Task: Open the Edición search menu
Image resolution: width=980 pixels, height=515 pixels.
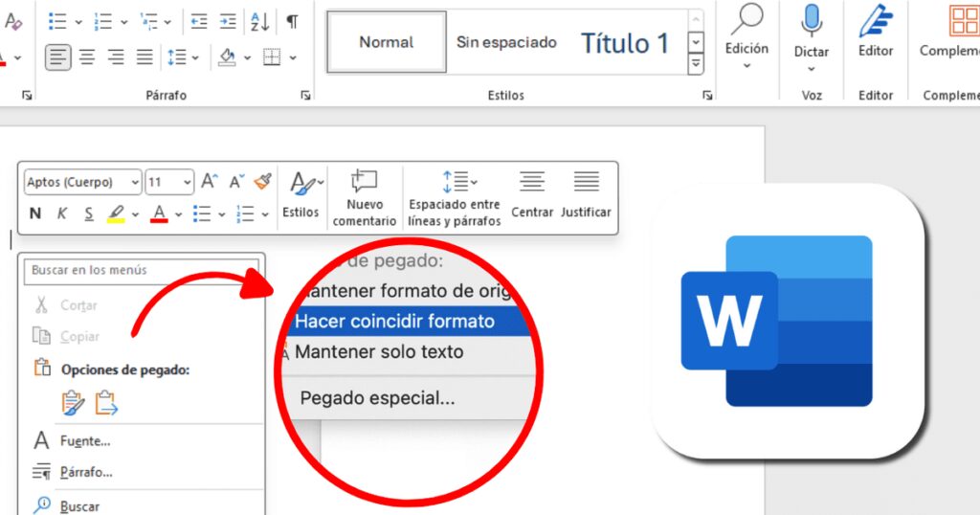Action: pyautogui.click(x=746, y=37)
